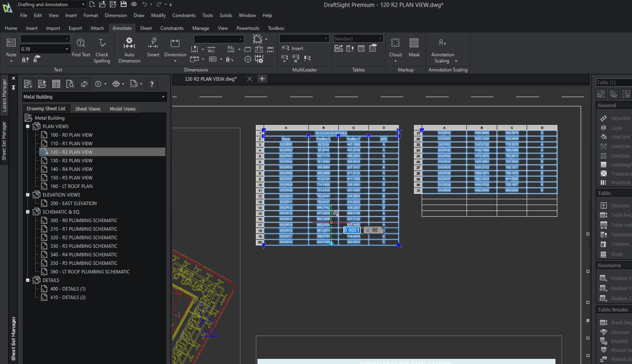Close the 120 R2 PLAN VIEW.dwg tab
The image size is (632, 364).
click(249, 79)
